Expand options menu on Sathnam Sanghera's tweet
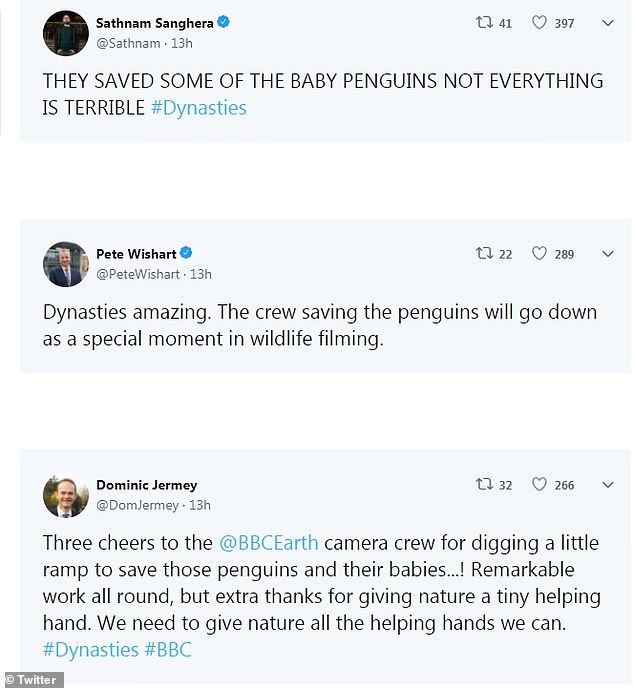Viewport: 634px width, 688px height. (607, 23)
